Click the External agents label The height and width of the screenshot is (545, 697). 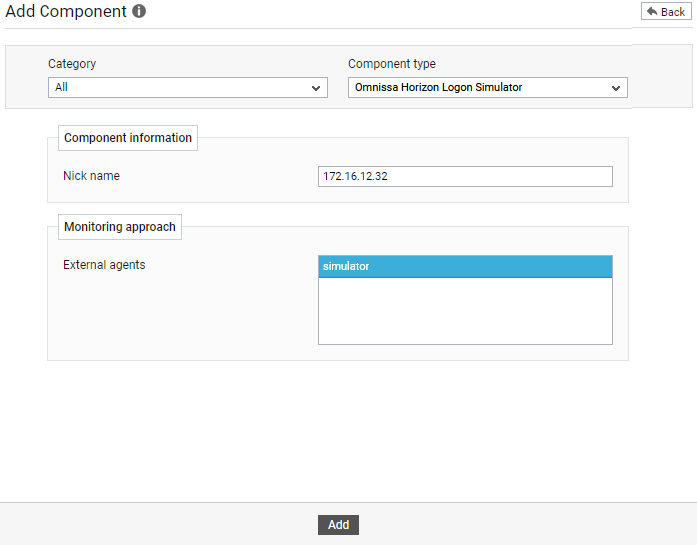coord(104,265)
